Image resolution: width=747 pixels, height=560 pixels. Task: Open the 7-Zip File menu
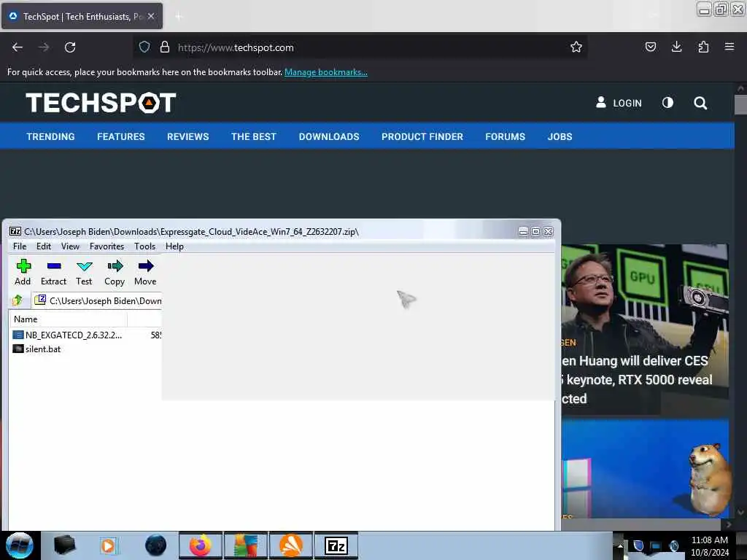pyautogui.click(x=20, y=246)
